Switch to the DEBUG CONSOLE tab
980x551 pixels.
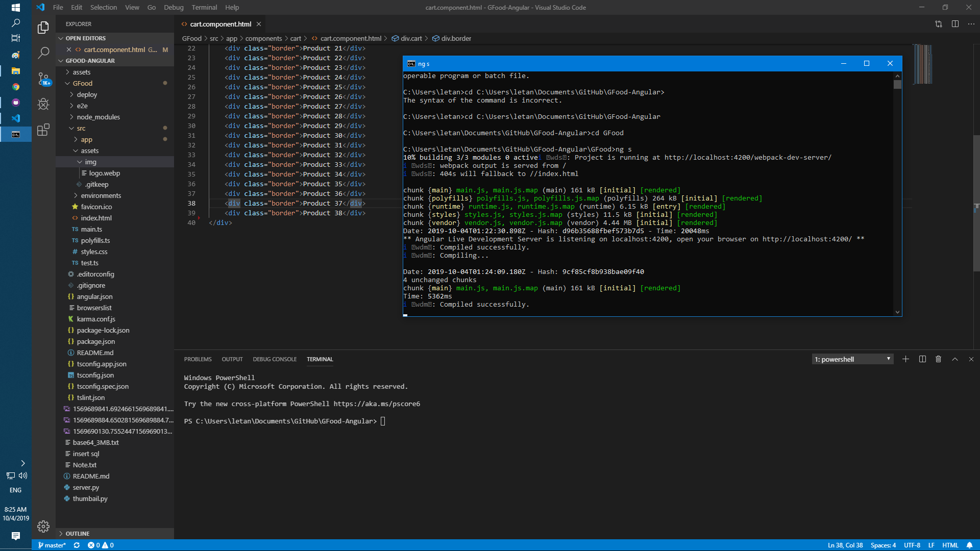click(x=275, y=359)
